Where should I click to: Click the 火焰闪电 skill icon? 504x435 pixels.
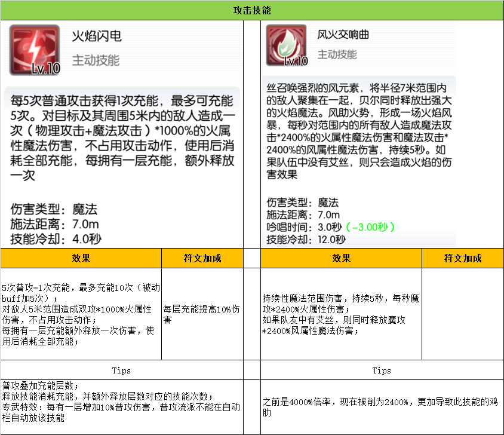35,50
